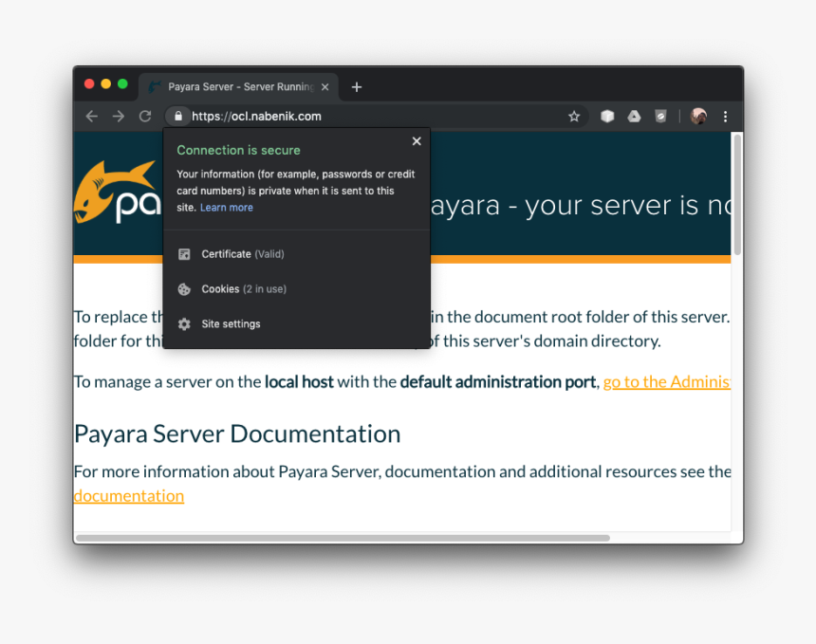The width and height of the screenshot is (816, 644).
Task: Follow the Administration console link
Action: [x=666, y=381]
